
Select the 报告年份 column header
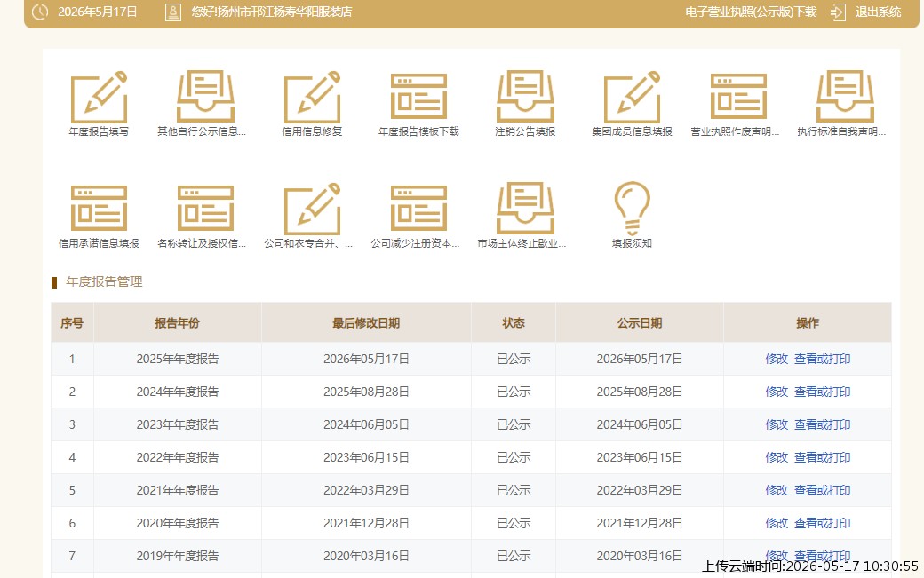[x=178, y=322]
